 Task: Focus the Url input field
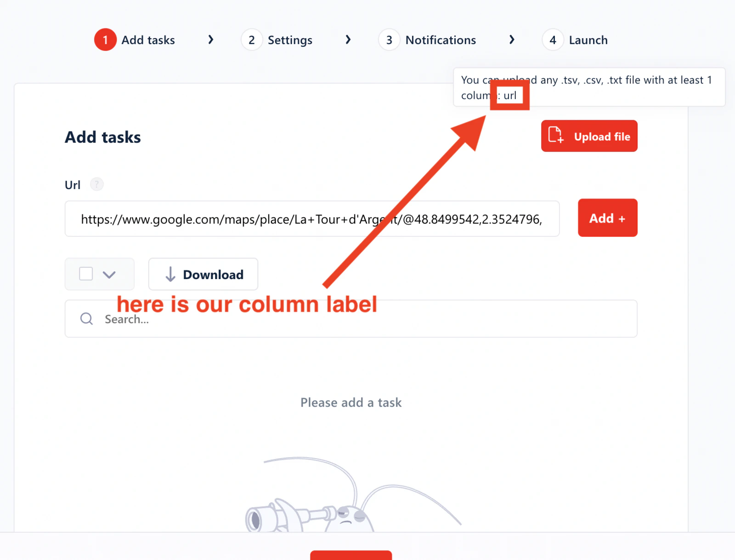(312, 219)
